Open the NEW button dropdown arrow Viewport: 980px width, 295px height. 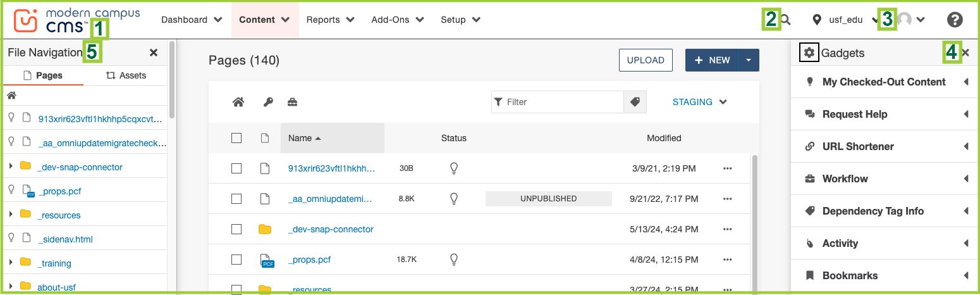tap(749, 60)
